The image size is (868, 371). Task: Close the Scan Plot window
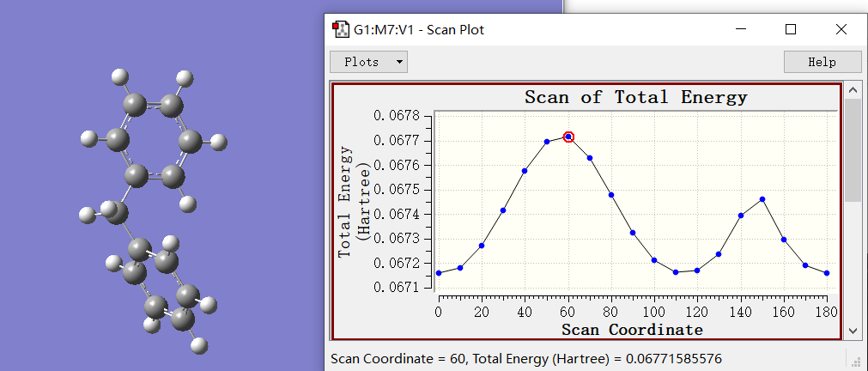click(841, 29)
